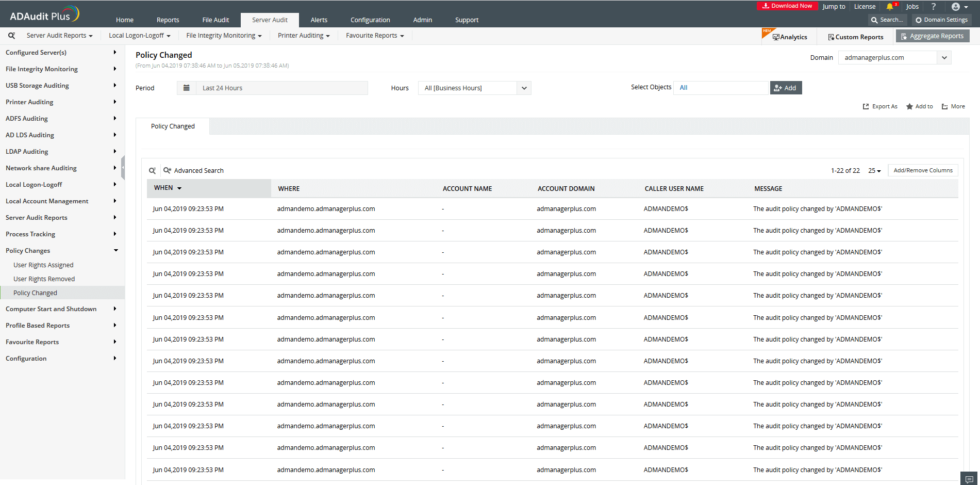The image size is (980, 485).
Task: Go to the Configuration tab
Action: click(x=370, y=20)
